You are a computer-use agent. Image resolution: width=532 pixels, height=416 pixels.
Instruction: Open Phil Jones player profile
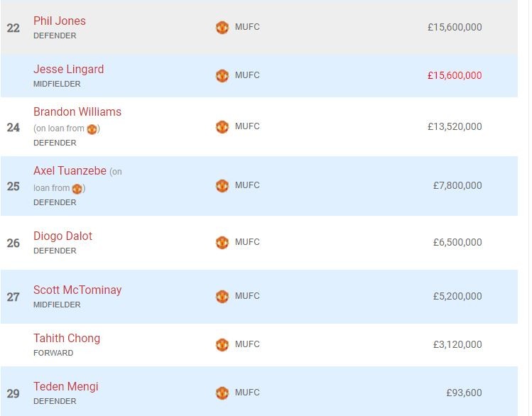click(x=60, y=21)
